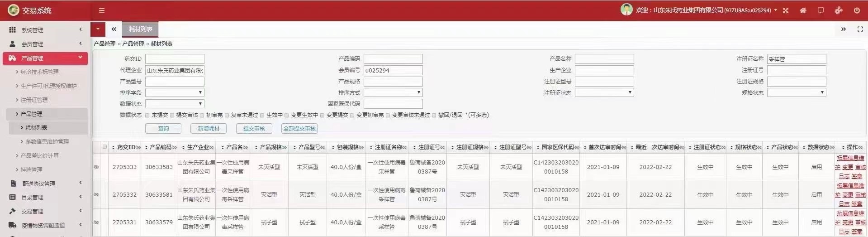Click the 新增耗材 button

point(209,129)
